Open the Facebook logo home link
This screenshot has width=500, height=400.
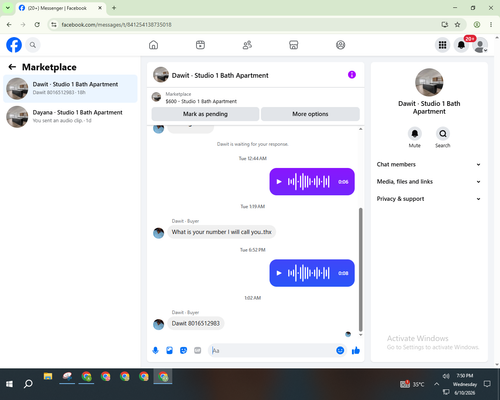coord(14,45)
